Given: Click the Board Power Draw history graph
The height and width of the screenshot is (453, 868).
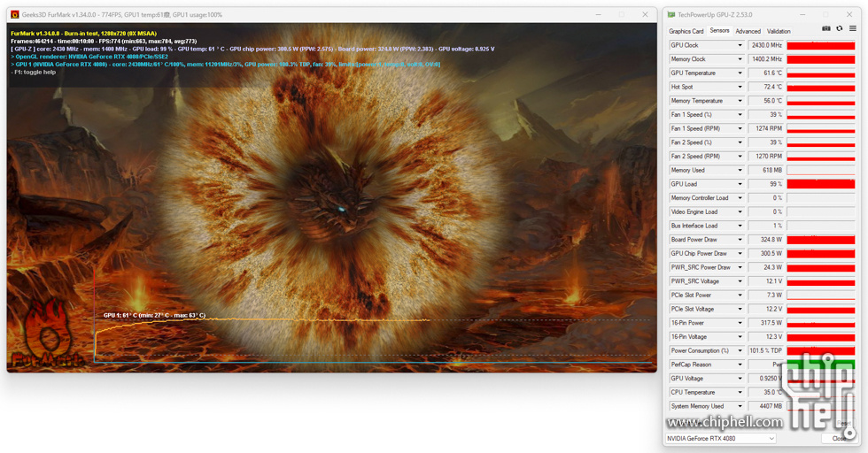Looking at the screenshot, I should [x=821, y=240].
